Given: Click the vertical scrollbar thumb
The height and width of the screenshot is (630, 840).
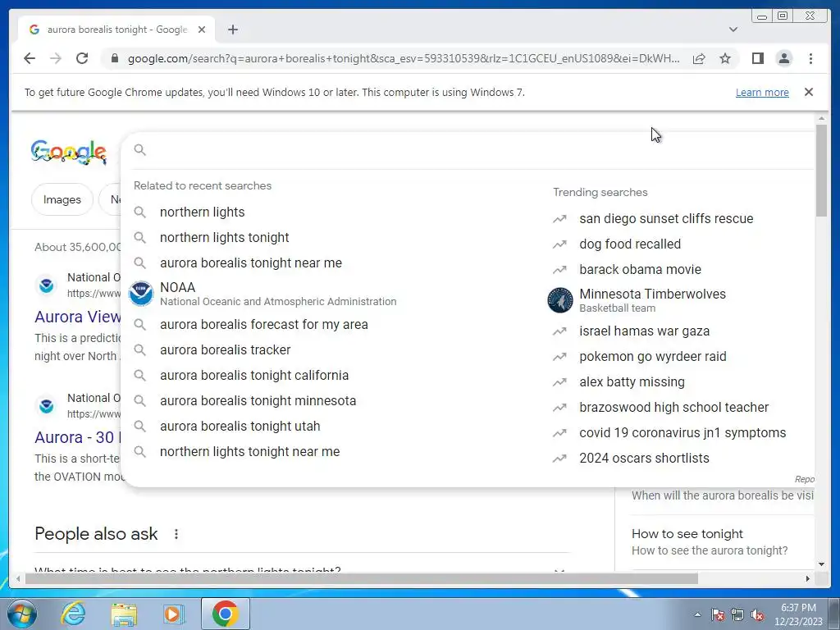Looking at the screenshot, I should pos(821,171).
